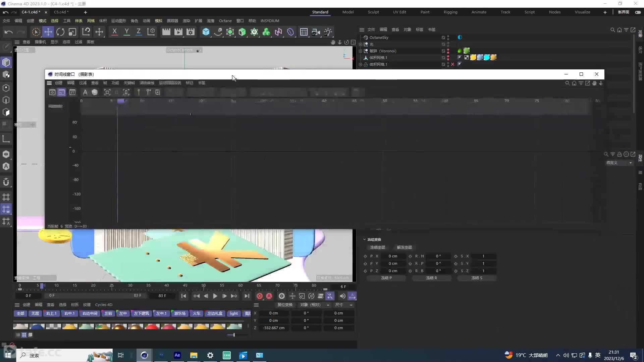Collapse the 冻结变换 section
The width and height of the screenshot is (644, 362).
(365, 239)
